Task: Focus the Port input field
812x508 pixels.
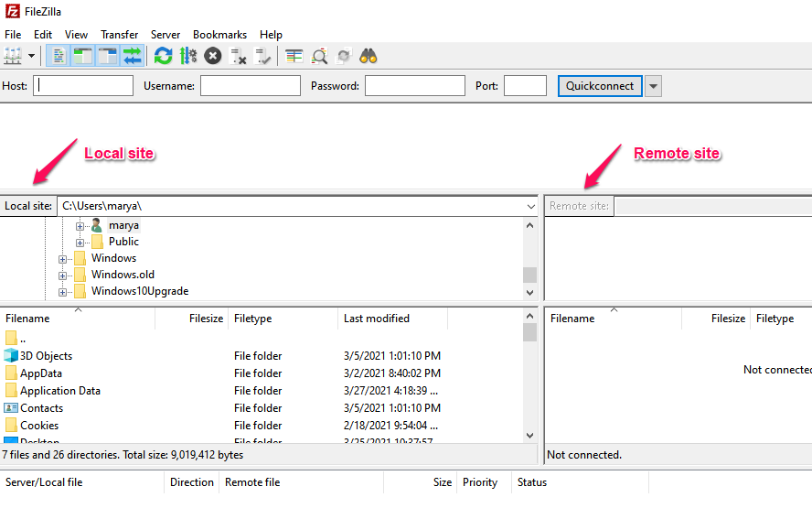Action: click(525, 86)
